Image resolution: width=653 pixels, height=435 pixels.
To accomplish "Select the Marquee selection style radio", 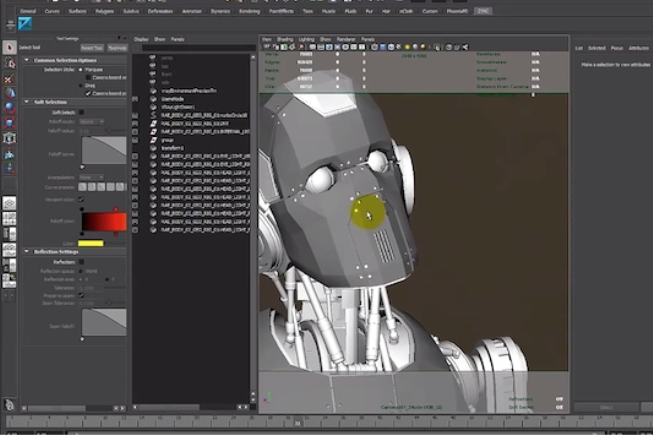I will [x=82, y=69].
